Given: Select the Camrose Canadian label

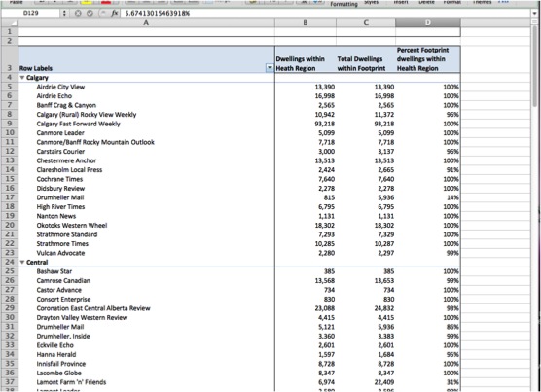Looking at the screenshot, I should click(63, 281).
